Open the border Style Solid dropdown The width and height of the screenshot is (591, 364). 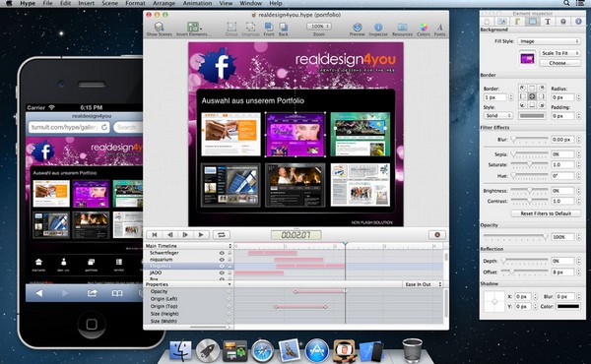[498, 115]
